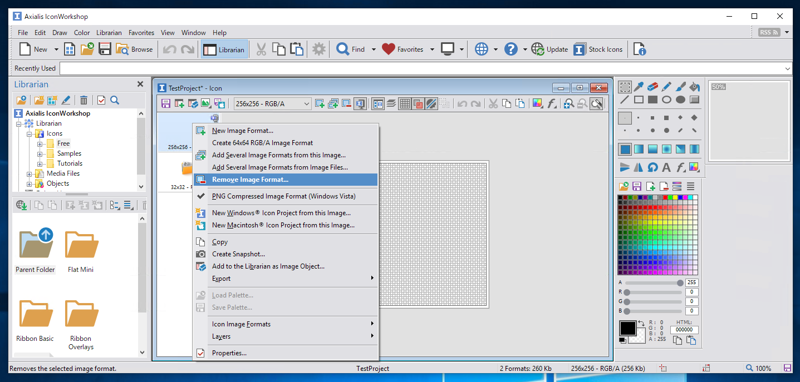Open the Parent Folder thumbnail
Image resolution: width=800 pixels, height=382 pixels.
click(x=35, y=250)
